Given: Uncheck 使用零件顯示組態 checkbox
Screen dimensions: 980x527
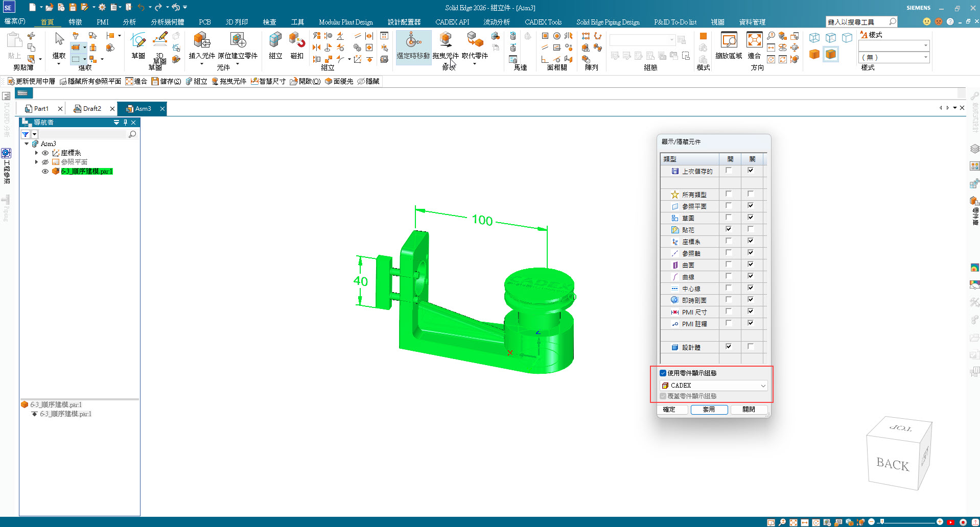Looking at the screenshot, I should pyautogui.click(x=663, y=373).
